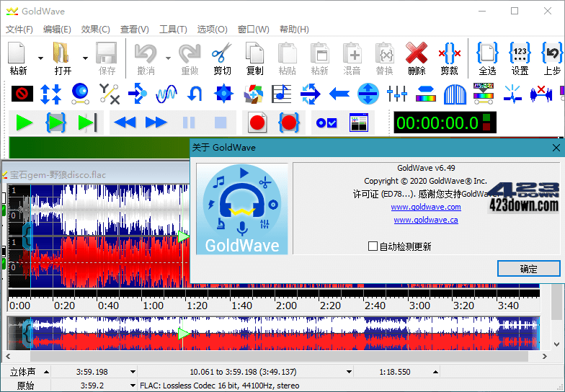Open the 文件(F) menu

(19, 29)
